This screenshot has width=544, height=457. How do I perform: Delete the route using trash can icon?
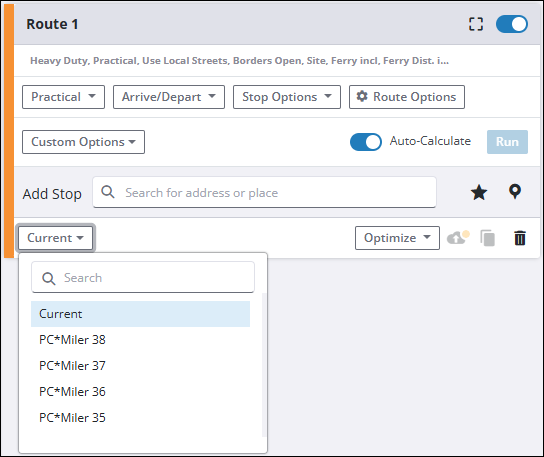point(520,238)
